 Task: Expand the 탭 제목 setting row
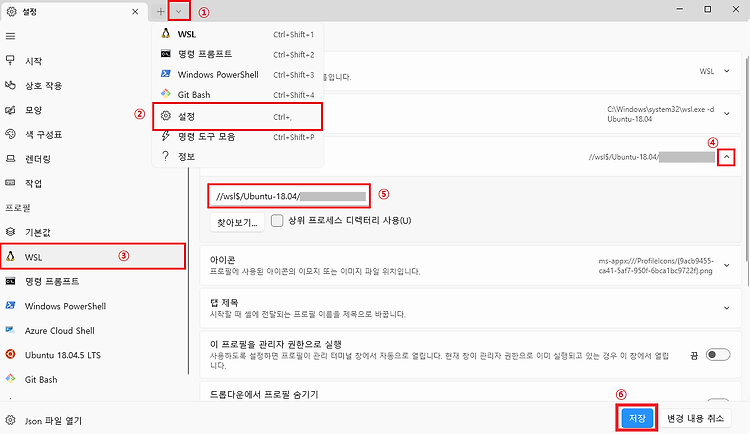click(471, 308)
